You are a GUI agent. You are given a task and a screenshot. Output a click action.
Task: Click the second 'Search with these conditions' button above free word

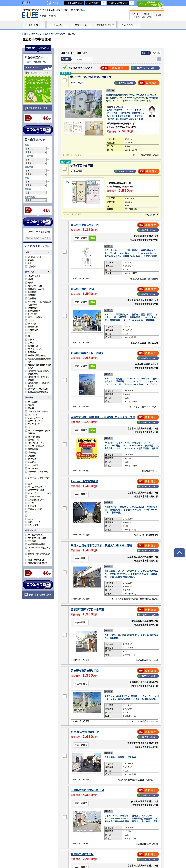(x=38, y=222)
